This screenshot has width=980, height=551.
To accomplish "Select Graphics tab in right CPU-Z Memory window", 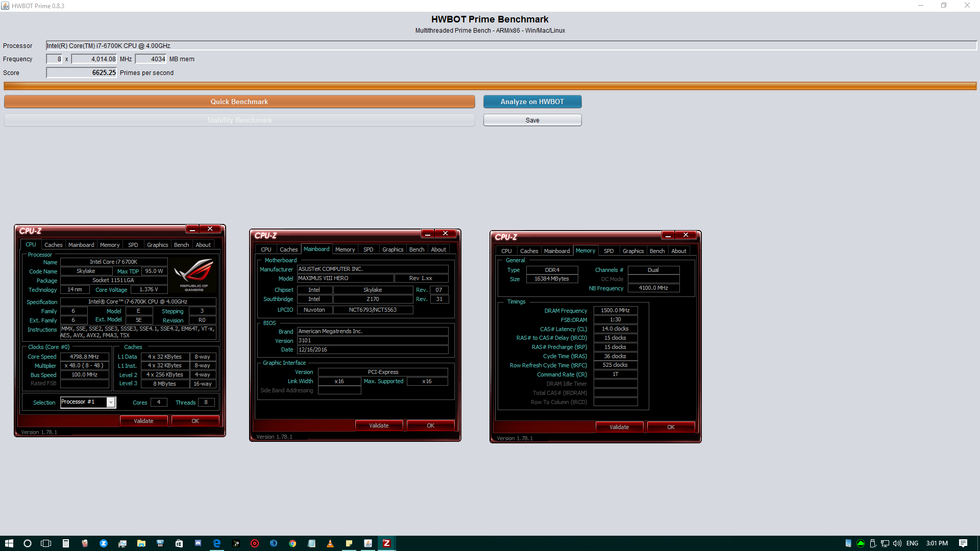I will click(x=633, y=251).
